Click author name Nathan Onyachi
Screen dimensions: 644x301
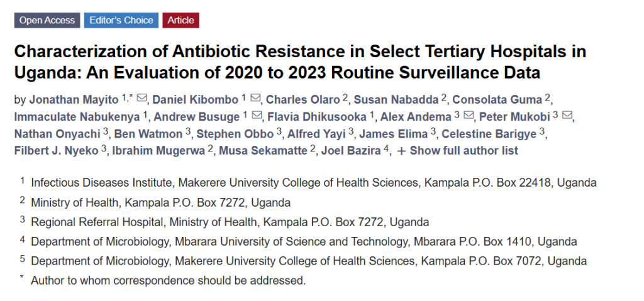(57, 133)
